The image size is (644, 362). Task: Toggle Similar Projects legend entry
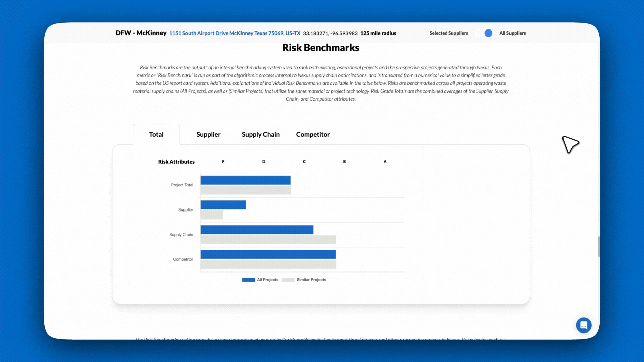pos(311,280)
